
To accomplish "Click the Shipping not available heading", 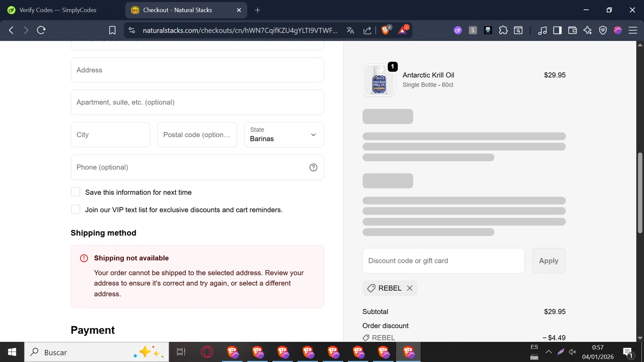I will click(x=131, y=258).
